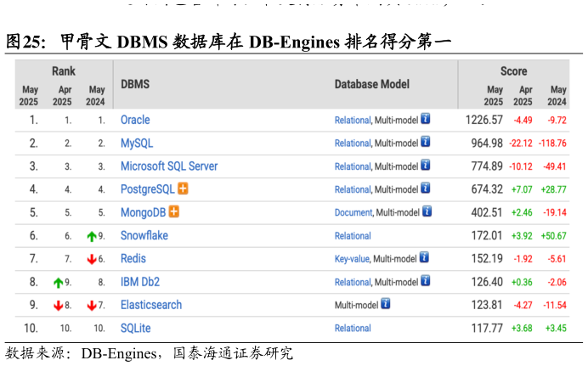Open the MySQL DBMS link
This screenshot has width=588, height=366.
(x=137, y=144)
